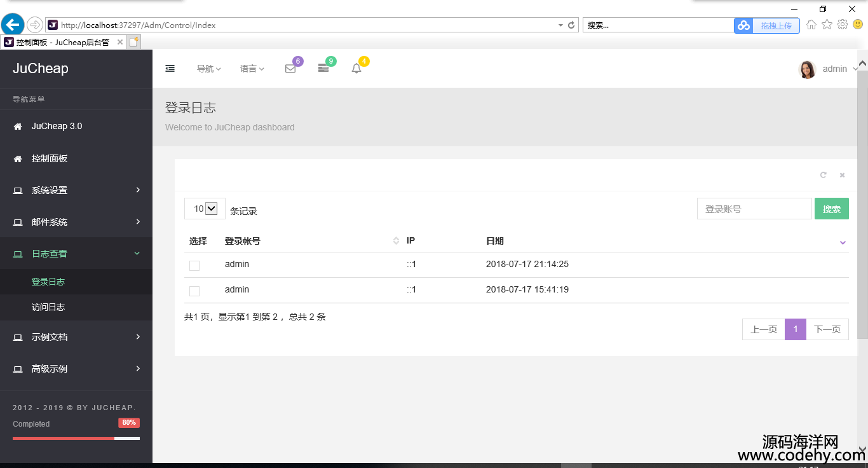Click the green 搜索 button
The image size is (868, 468).
pos(831,209)
